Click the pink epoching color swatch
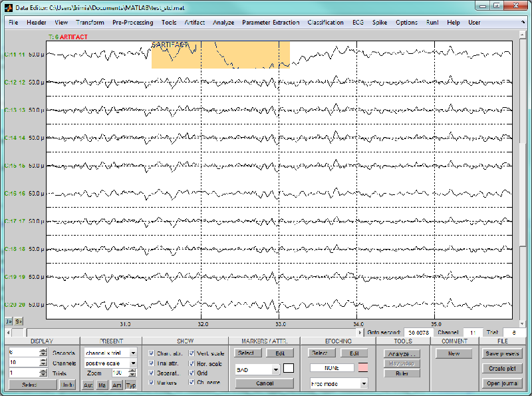This screenshot has width=532, height=396. pos(362,367)
